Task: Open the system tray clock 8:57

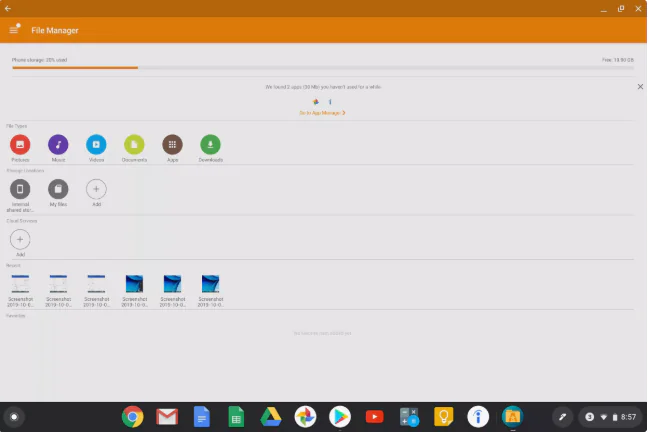Action: [628, 417]
